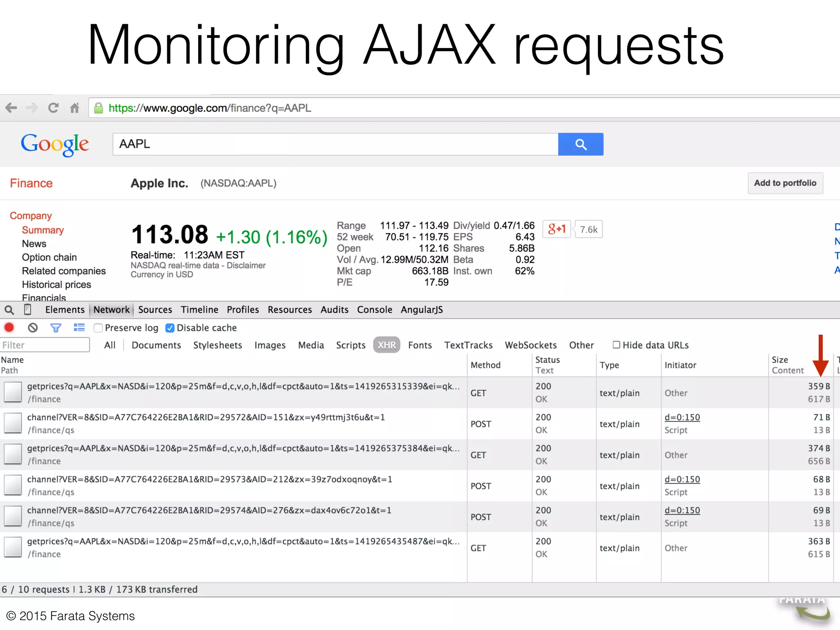This screenshot has height=630, width=840.
Task: Click the clear network log icon
Action: click(33, 328)
